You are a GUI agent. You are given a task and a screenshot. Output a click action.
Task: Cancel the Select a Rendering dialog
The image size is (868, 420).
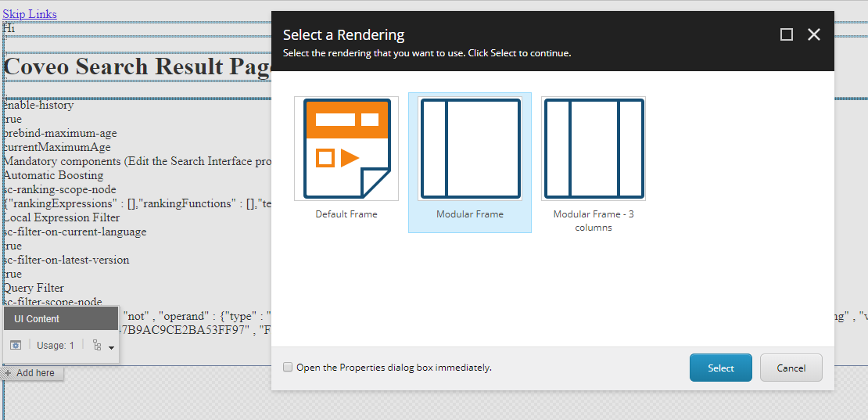coord(791,368)
